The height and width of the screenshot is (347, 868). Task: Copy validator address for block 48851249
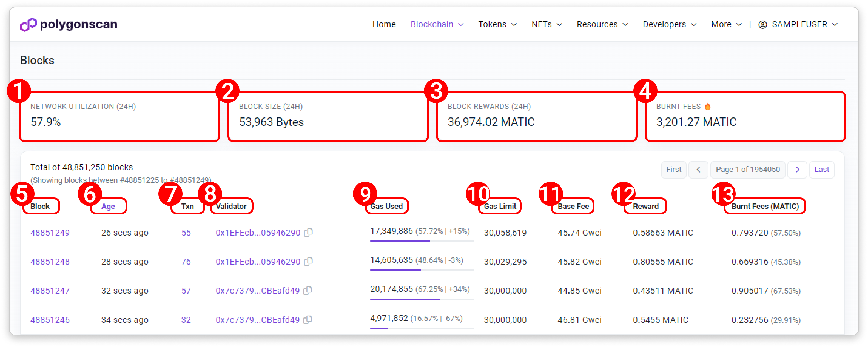[x=308, y=233]
